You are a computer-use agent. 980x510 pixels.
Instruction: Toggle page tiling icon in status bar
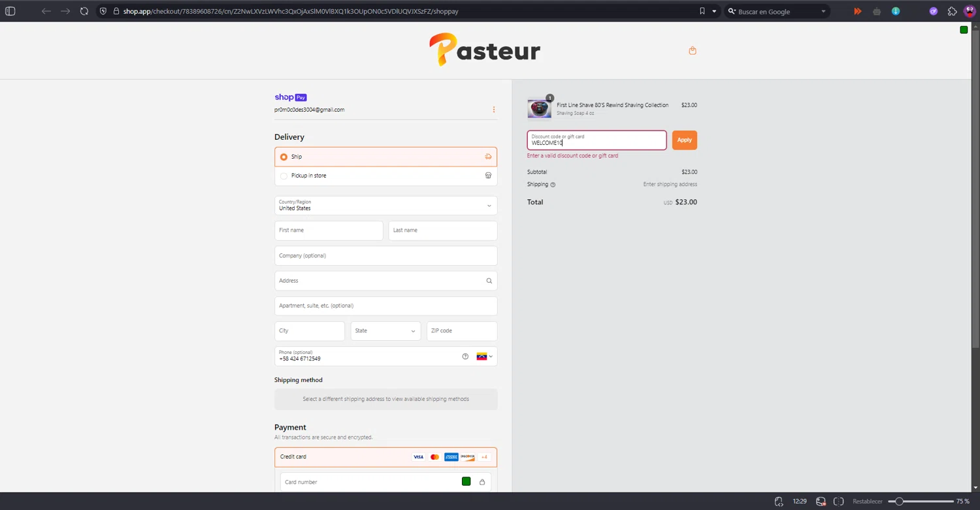[x=839, y=502]
